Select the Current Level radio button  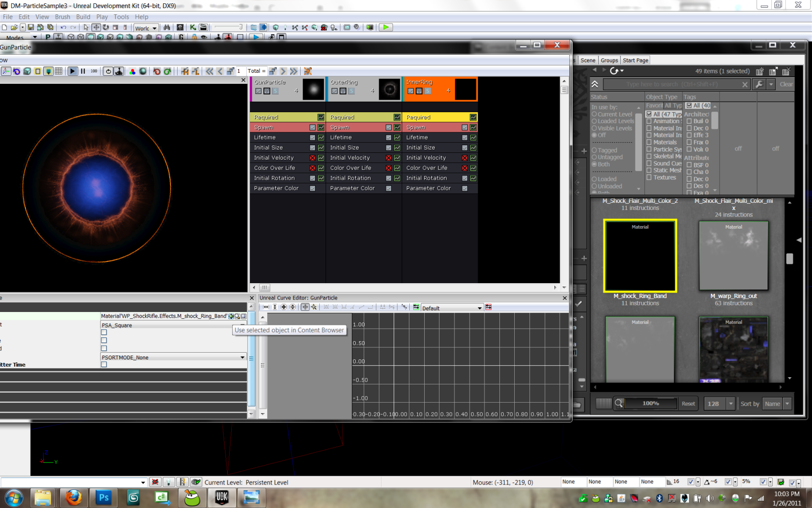(x=594, y=114)
